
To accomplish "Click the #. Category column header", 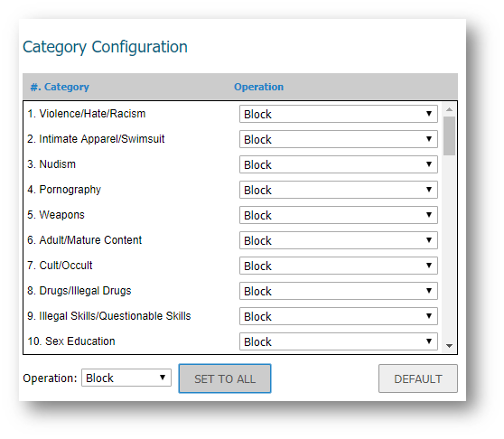I will (60, 87).
